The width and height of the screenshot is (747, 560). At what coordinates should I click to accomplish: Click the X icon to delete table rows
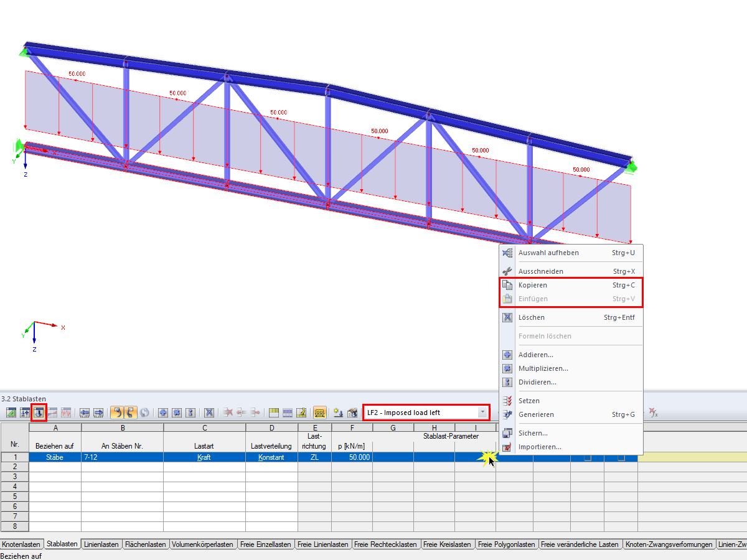coord(208,413)
